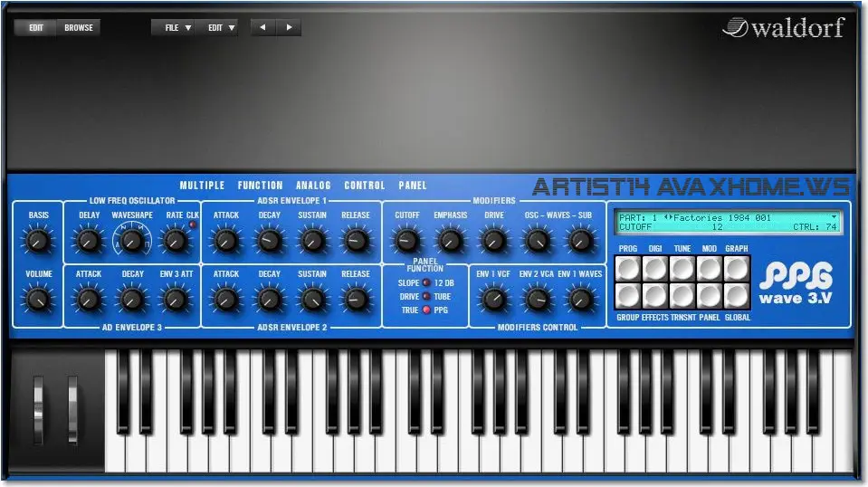The image size is (868, 487).
Task: Go to previous preset with left arrow
Action: pos(263,27)
